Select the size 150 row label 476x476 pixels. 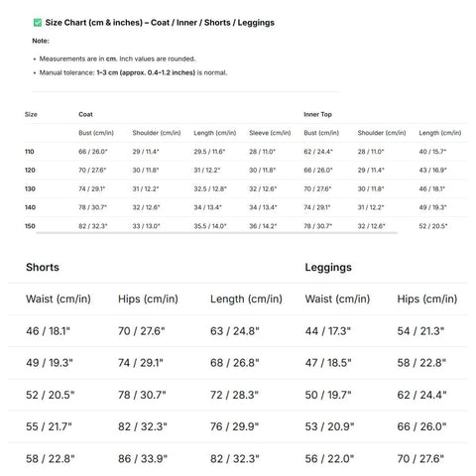click(30, 226)
